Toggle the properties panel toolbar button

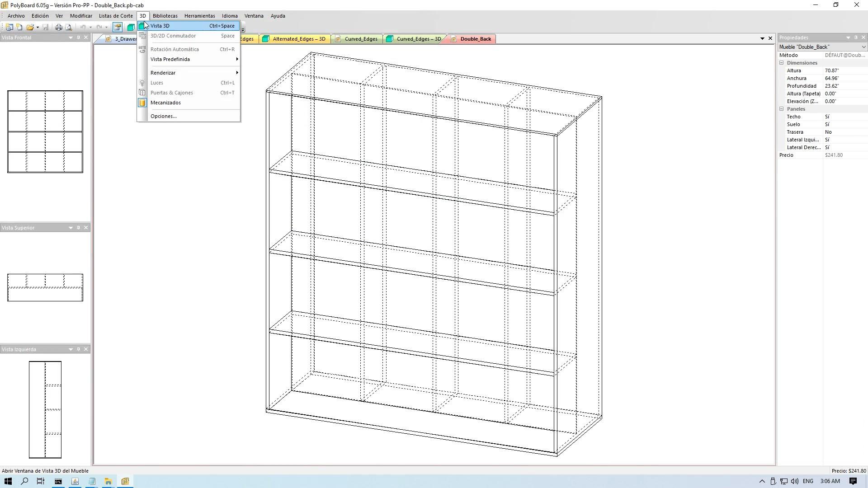(118, 27)
